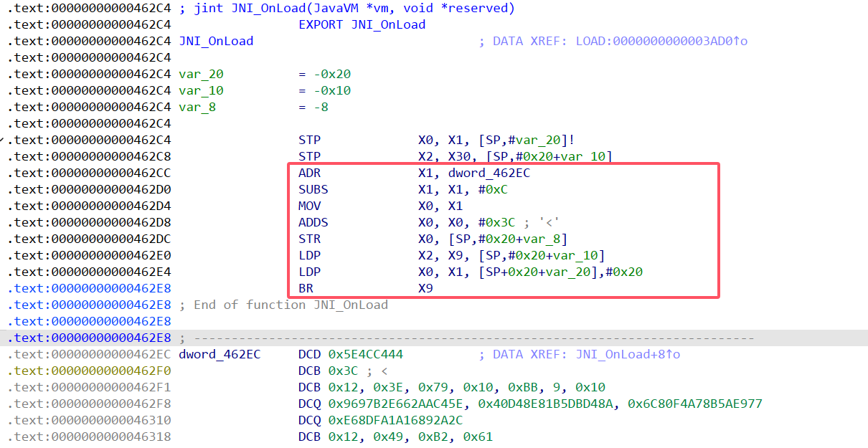Select EXPORT JNI_OnLoad directive text
This screenshot has height=448, width=868.
(x=362, y=24)
